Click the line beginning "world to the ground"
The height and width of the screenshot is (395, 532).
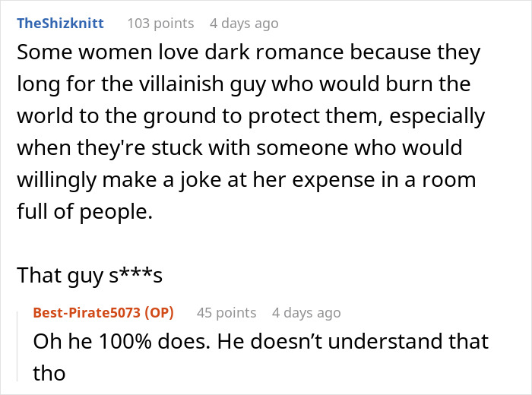tap(250, 117)
